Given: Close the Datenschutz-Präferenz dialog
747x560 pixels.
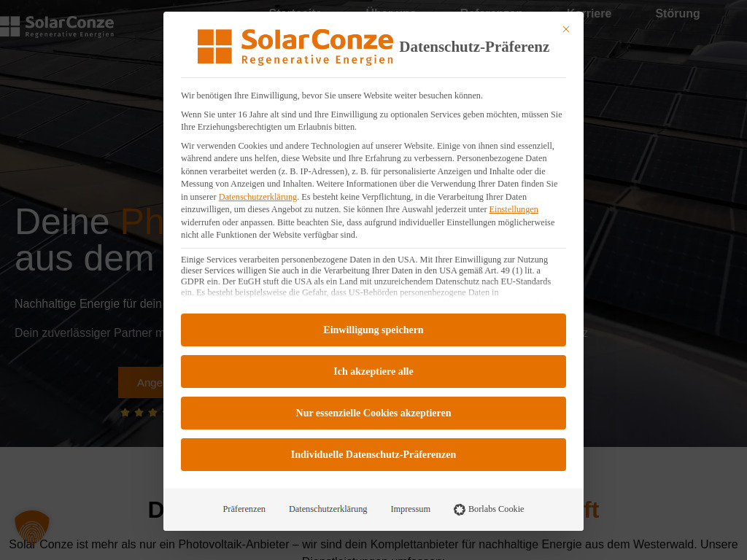Looking at the screenshot, I should coord(566,29).
